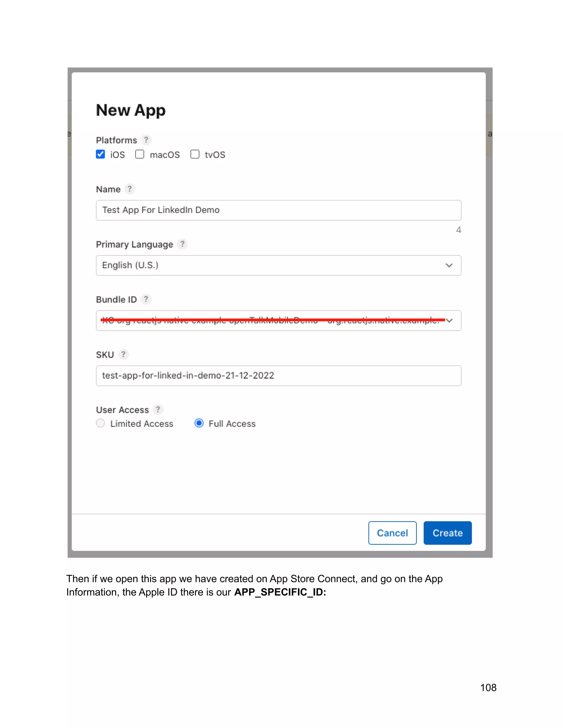Show help for User Access
Screen dimensions: 563x728
click(x=158, y=409)
